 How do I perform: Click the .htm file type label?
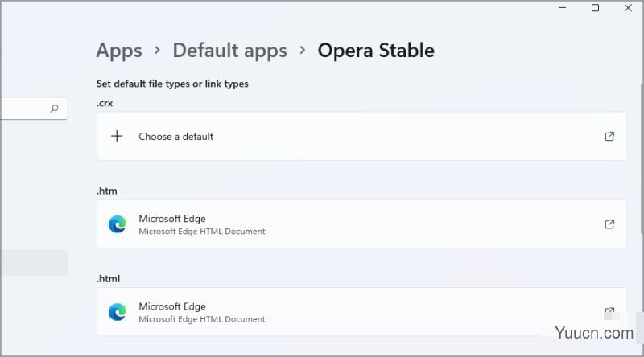pos(107,191)
